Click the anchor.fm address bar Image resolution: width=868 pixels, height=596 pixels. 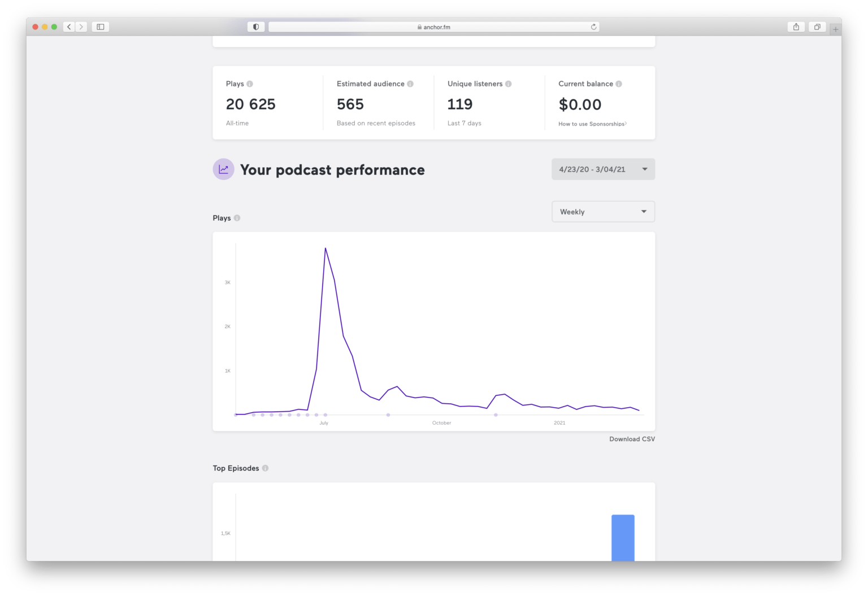coord(433,27)
